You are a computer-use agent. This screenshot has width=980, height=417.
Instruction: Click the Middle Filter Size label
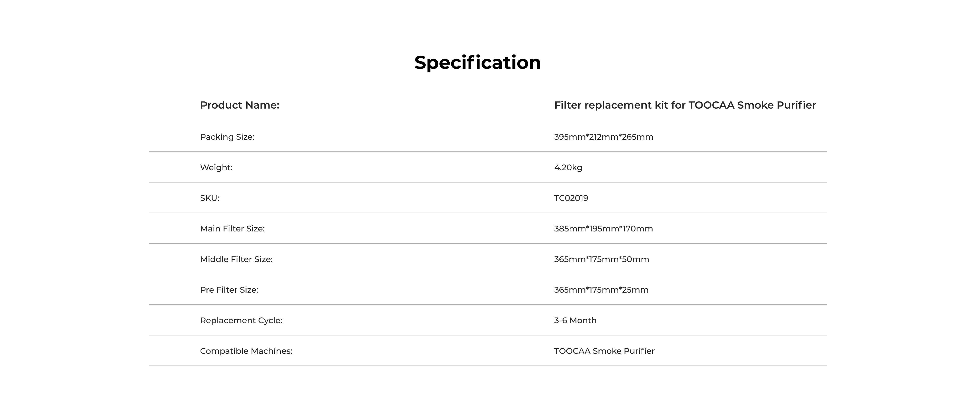pyautogui.click(x=236, y=259)
